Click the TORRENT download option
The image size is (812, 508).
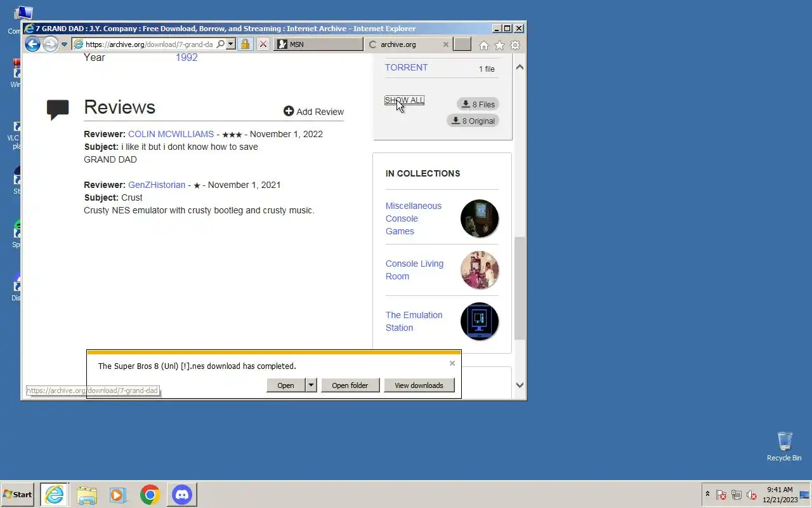pos(406,67)
